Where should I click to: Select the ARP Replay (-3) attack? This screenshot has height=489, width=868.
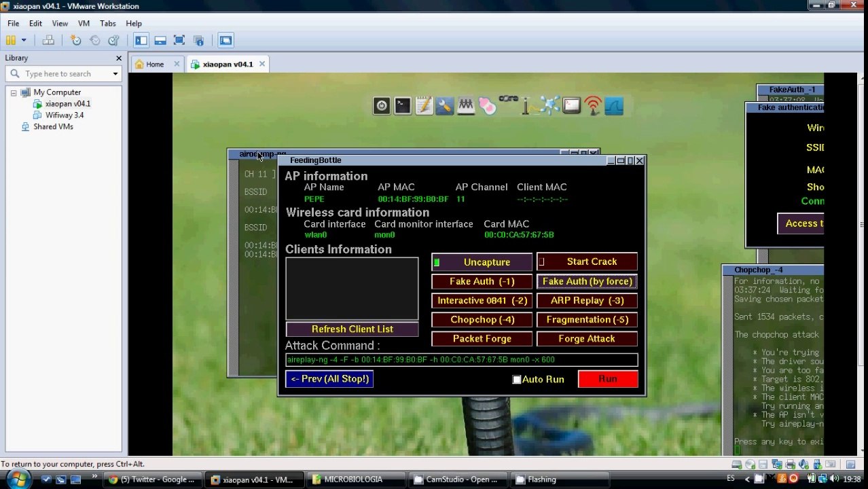tap(587, 300)
